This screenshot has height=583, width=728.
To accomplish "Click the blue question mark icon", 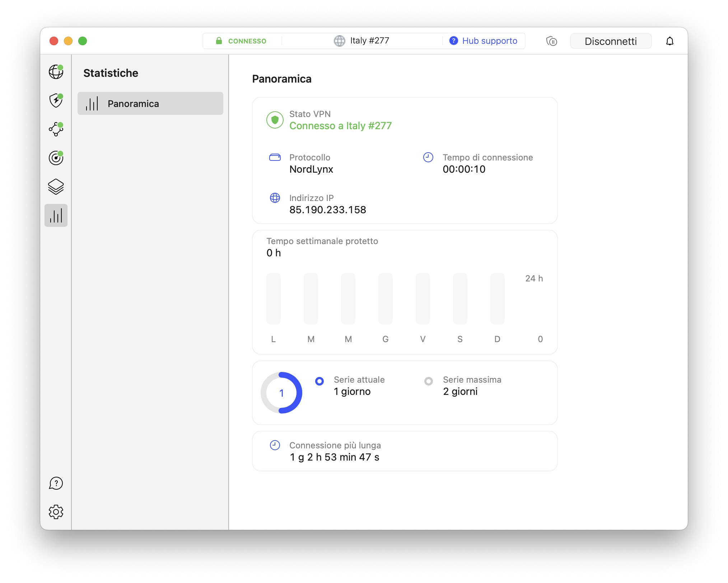I will (x=454, y=41).
